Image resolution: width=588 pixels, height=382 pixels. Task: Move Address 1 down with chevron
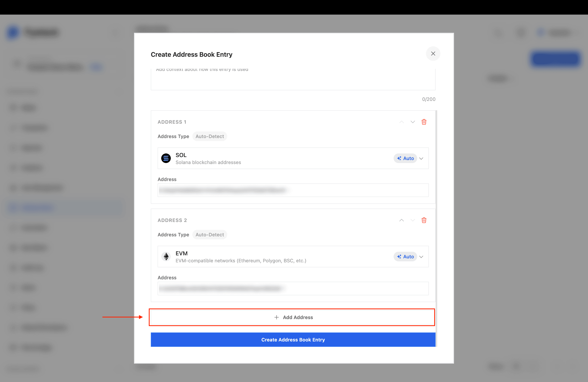[x=413, y=122]
